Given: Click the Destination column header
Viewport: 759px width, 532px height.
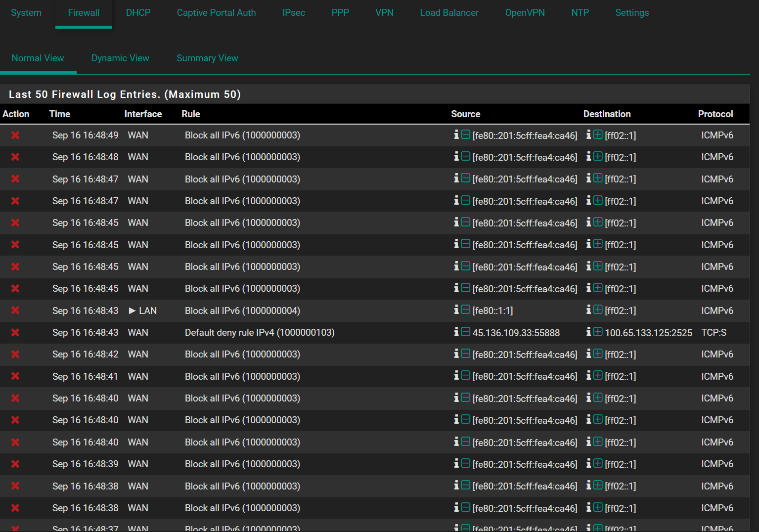Looking at the screenshot, I should (x=607, y=114).
